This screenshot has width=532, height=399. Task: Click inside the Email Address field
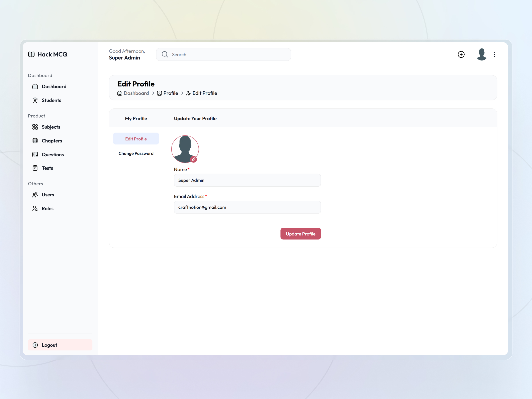tap(247, 207)
